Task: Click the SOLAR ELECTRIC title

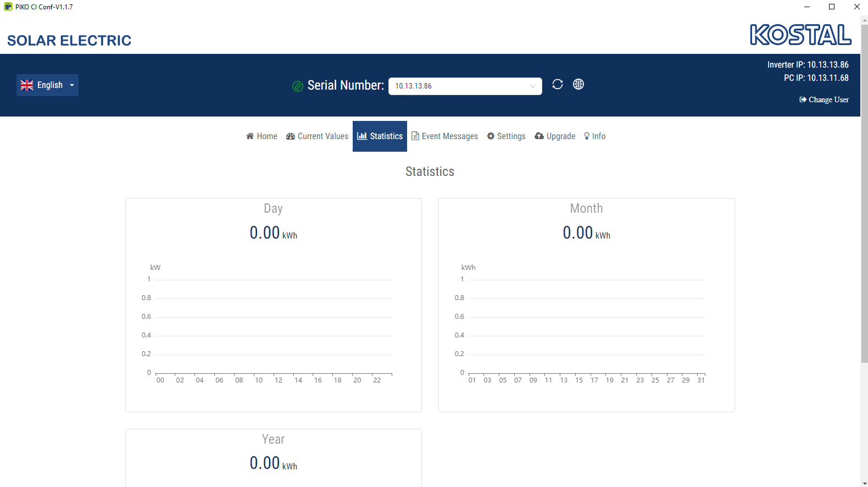Action: (69, 41)
